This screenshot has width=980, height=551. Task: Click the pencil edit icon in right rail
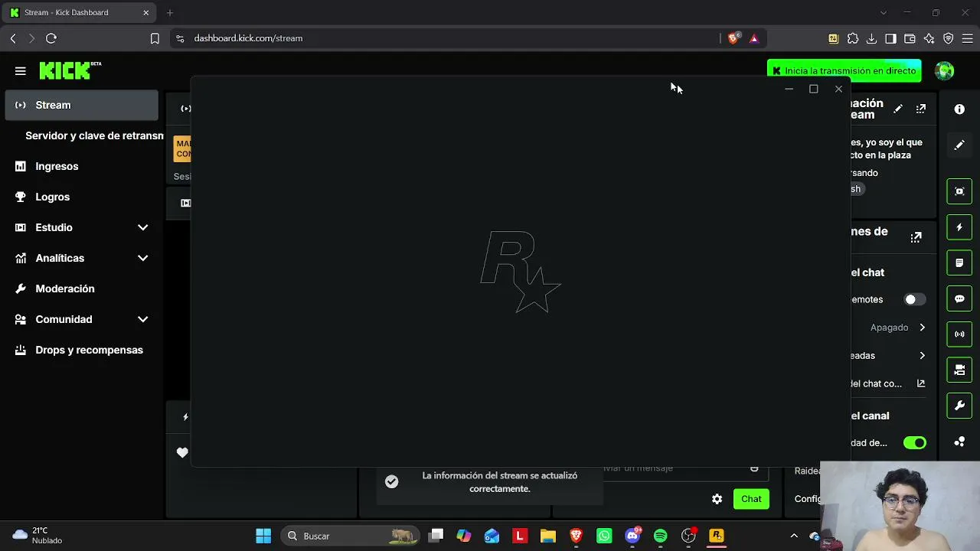tap(959, 145)
